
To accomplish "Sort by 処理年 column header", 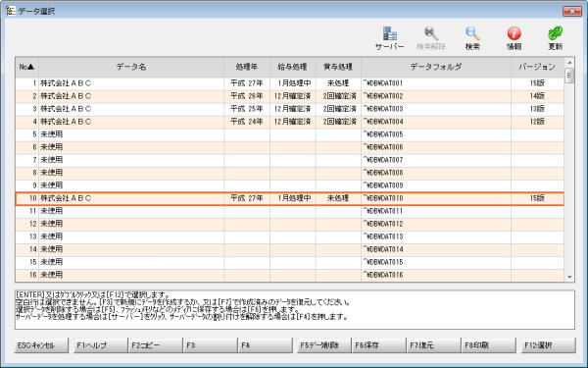I will point(247,67).
